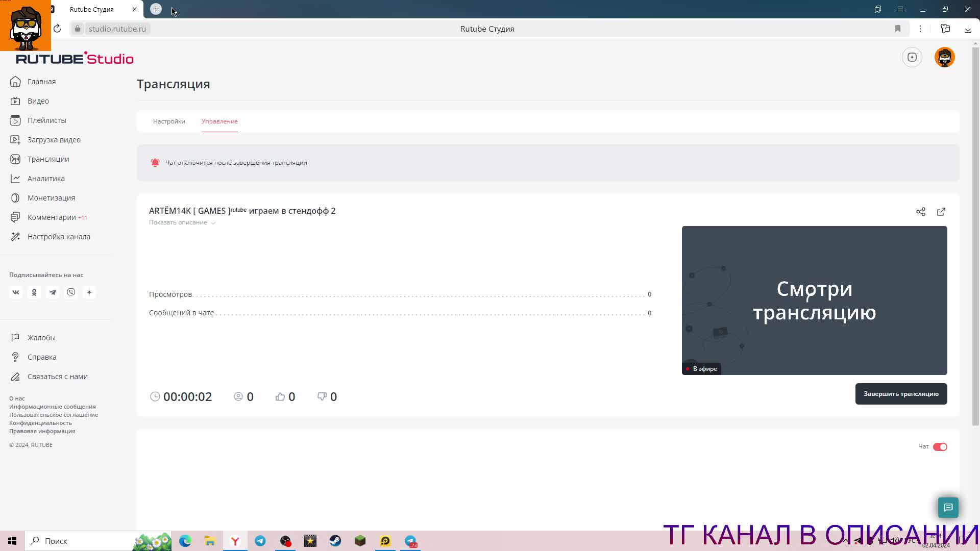
Task: Open the О нас link
Action: [17, 398]
